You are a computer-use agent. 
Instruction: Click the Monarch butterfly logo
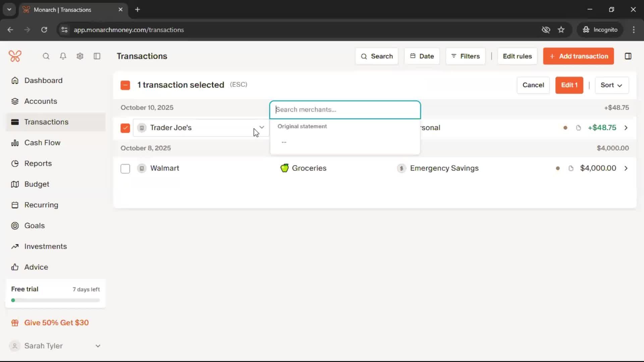coord(15,56)
